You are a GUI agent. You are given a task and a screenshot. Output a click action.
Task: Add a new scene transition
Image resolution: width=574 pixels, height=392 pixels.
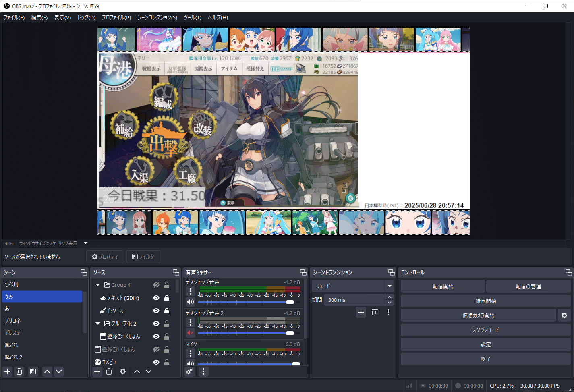point(361,312)
